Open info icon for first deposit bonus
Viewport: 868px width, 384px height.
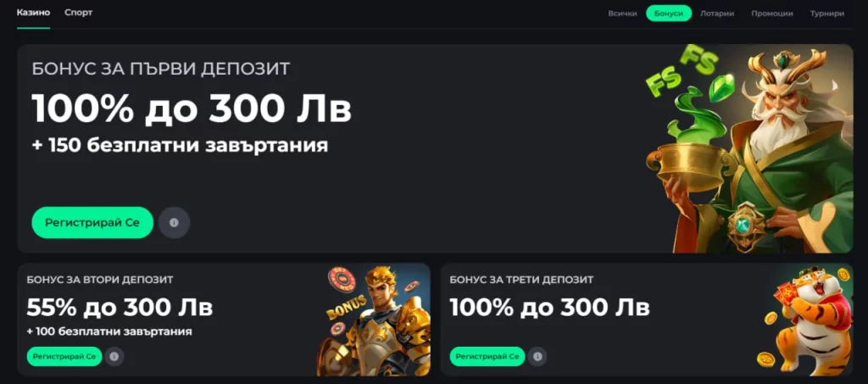[174, 222]
